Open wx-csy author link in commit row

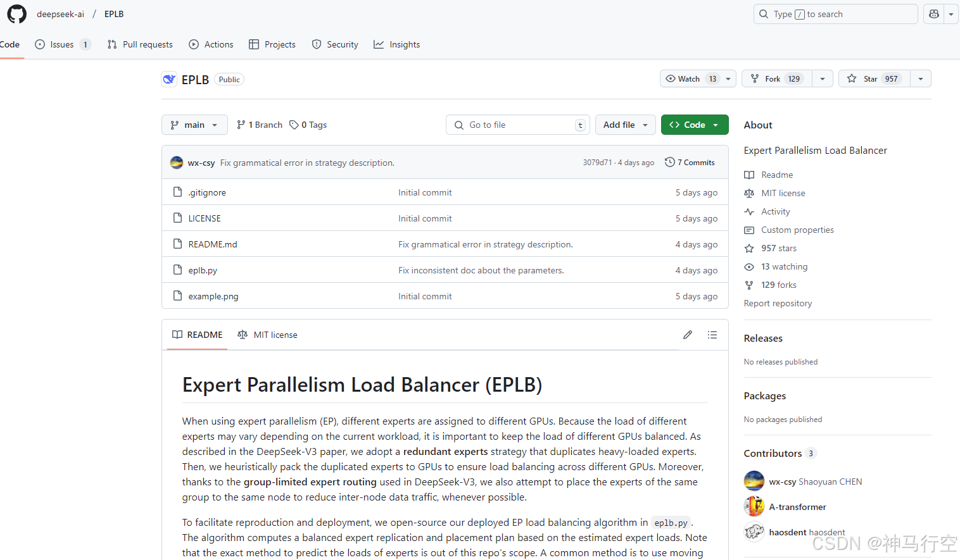[x=201, y=163]
